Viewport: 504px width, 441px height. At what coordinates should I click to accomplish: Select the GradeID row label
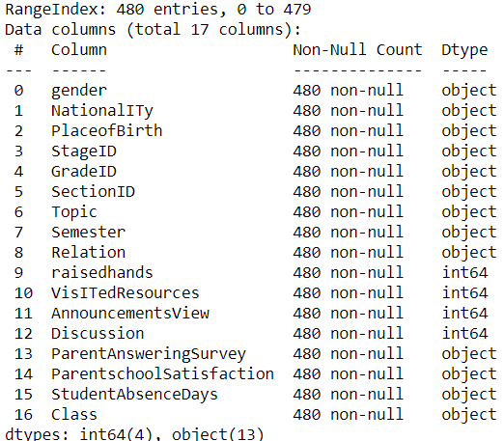pos(84,172)
